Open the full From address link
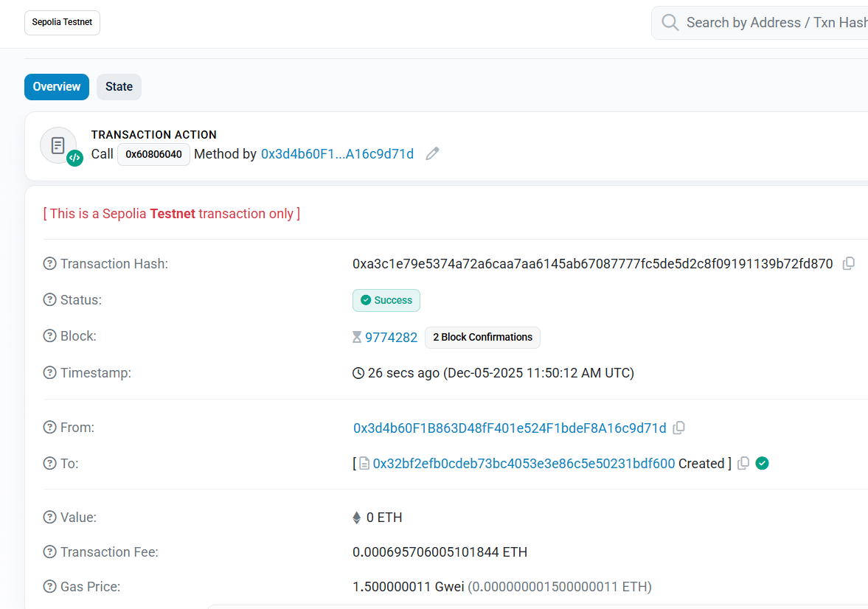Viewport: 868px width, 609px height. pos(510,428)
